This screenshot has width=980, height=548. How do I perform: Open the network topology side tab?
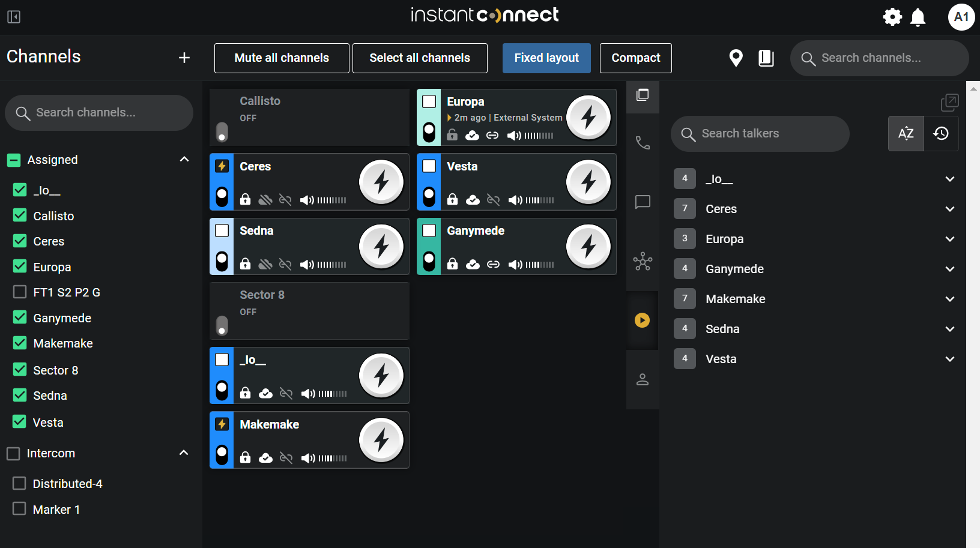[643, 261]
